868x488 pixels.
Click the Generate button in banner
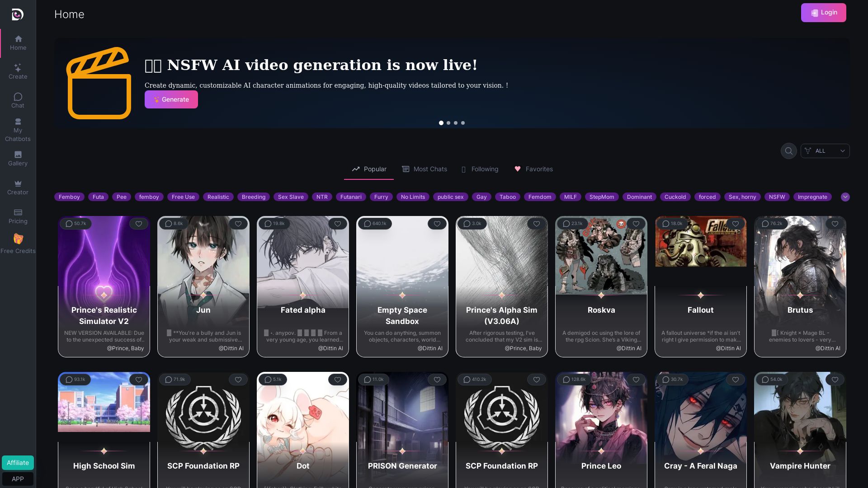171,99
